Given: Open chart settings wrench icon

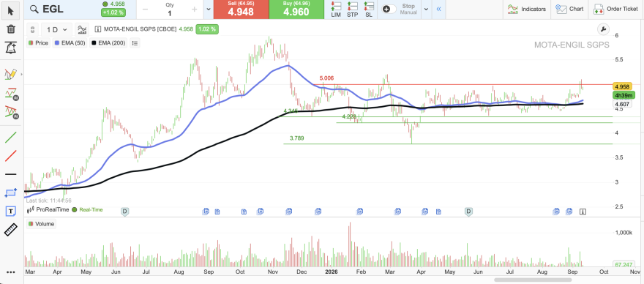Looking at the screenshot, I should pyautogui.click(x=603, y=29).
